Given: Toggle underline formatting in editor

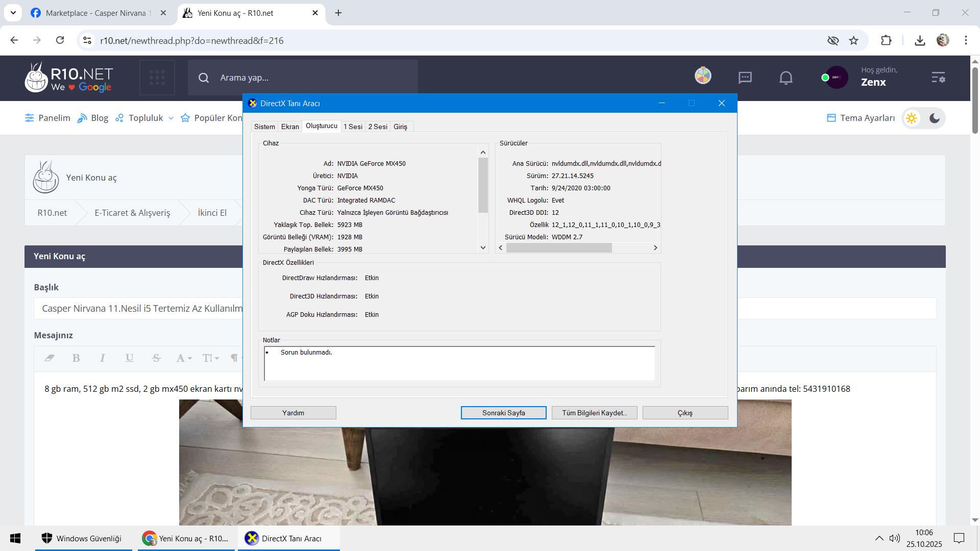Looking at the screenshot, I should [130, 358].
